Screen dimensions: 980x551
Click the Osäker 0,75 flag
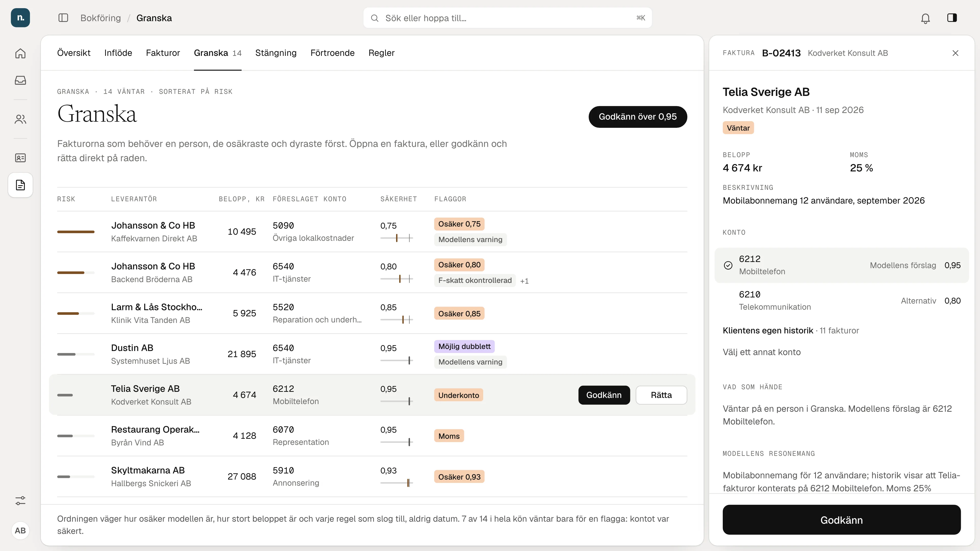tap(459, 224)
